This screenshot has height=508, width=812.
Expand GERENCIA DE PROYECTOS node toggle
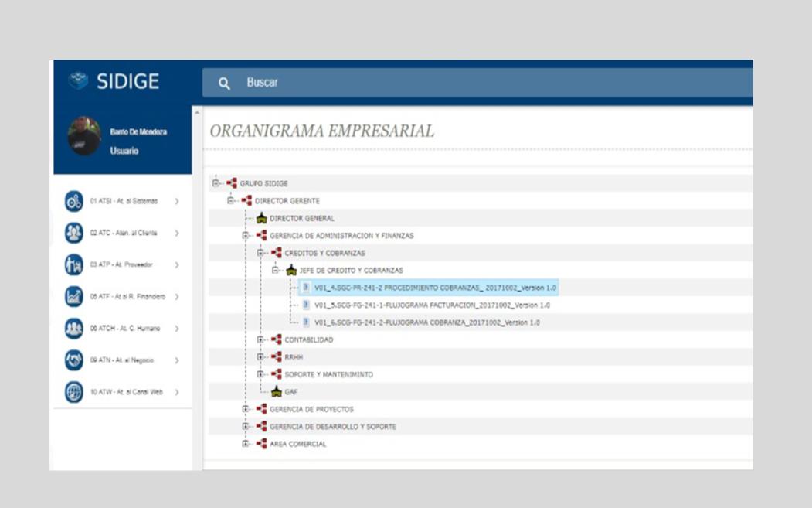coord(246,409)
